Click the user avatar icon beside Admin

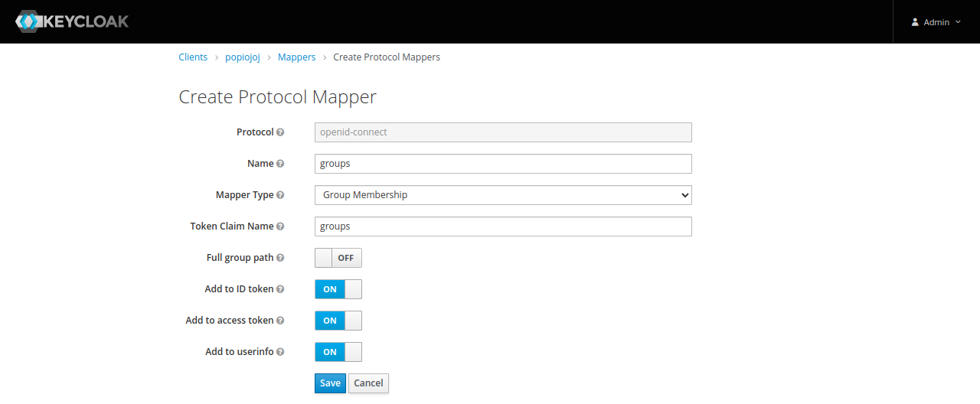pyautogui.click(x=915, y=22)
